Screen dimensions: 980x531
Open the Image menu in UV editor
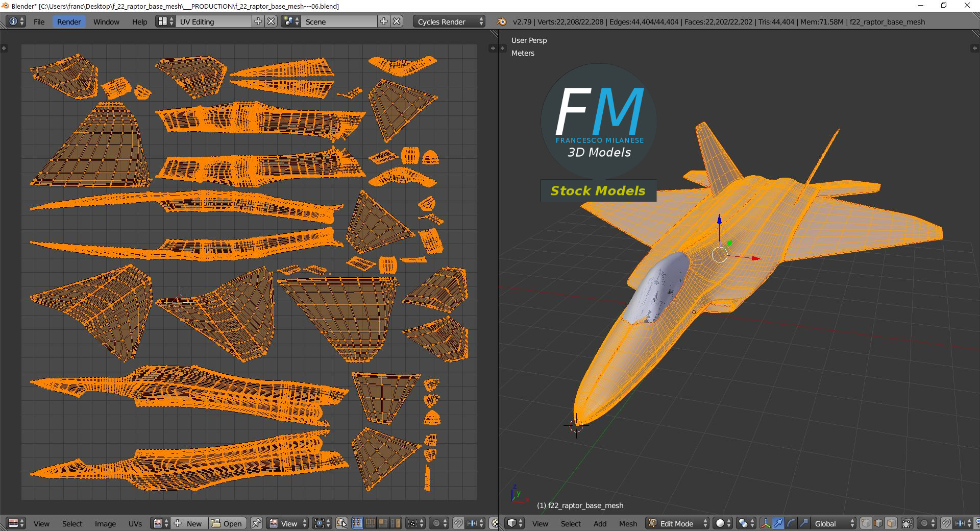pyautogui.click(x=105, y=523)
